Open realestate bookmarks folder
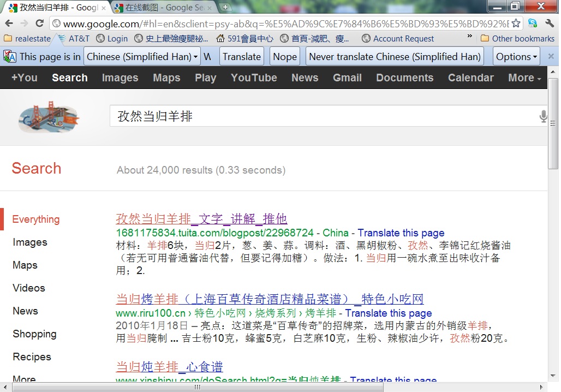561x392 pixels. (x=27, y=38)
